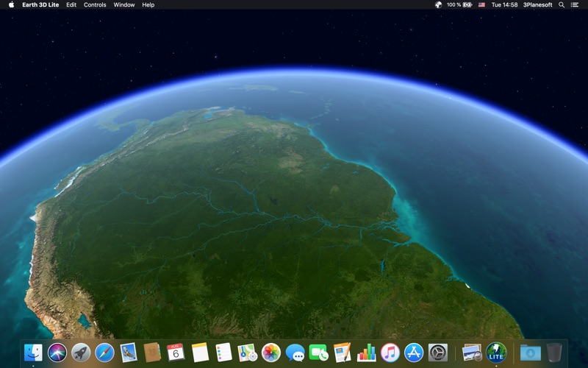Launch iTunes music note icon
Viewport: 588px width, 368px height.
390,353
